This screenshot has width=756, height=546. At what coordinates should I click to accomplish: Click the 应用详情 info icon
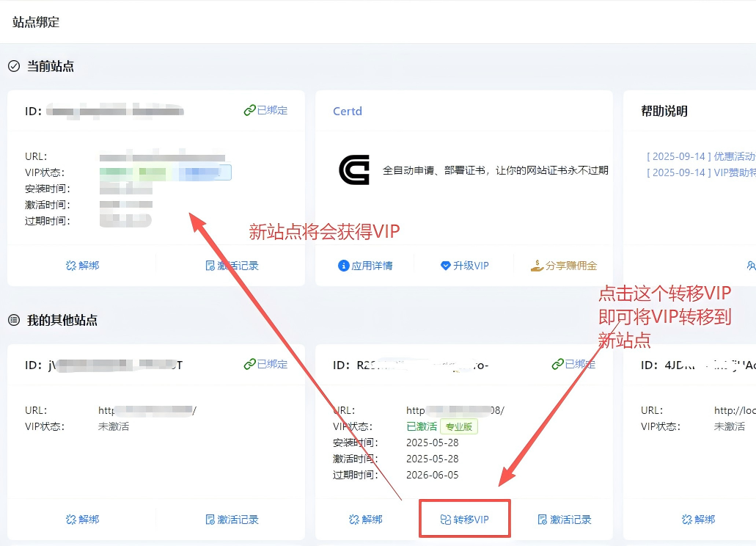[343, 266]
